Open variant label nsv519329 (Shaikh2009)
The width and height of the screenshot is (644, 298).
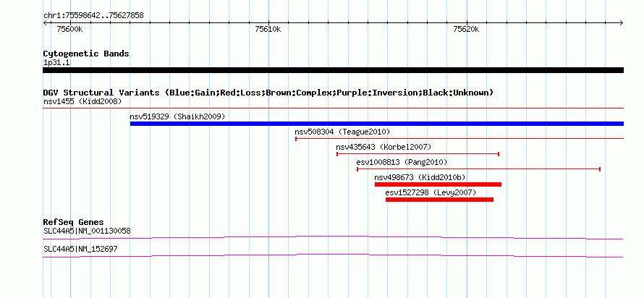point(177,116)
